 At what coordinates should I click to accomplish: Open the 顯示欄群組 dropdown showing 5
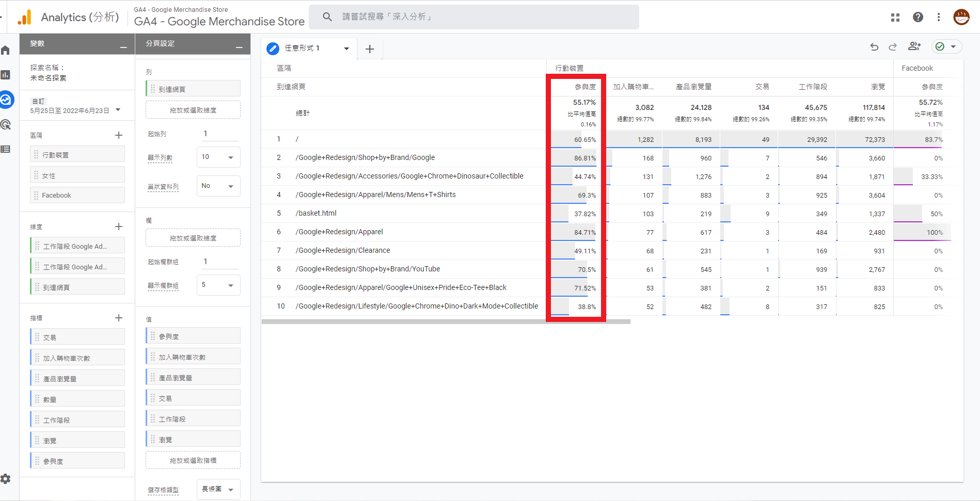(x=218, y=285)
